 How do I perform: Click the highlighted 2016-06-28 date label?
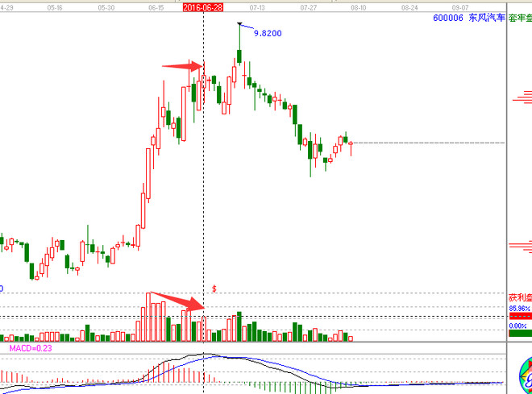tap(203, 7)
